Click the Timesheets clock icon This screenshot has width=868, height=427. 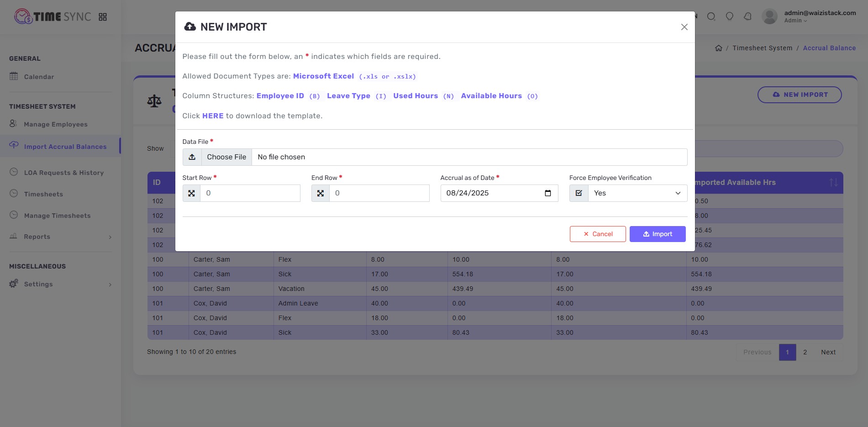(x=14, y=194)
